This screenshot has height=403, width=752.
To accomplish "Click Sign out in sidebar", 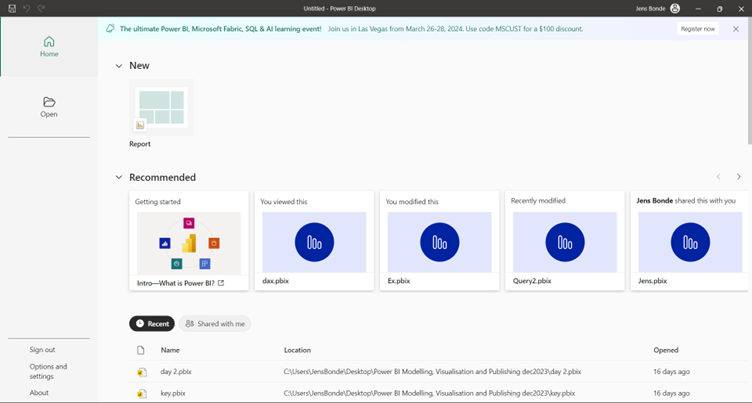I will click(42, 350).
